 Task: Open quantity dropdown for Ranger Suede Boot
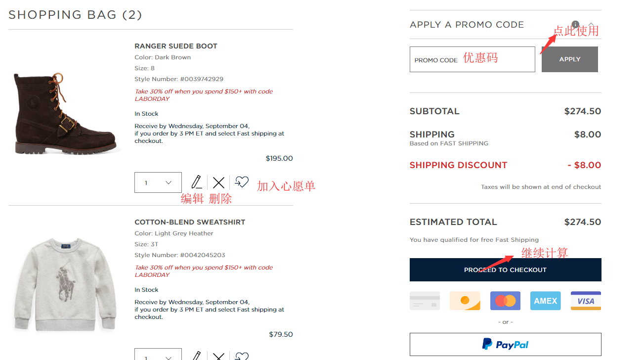point(158,182)
